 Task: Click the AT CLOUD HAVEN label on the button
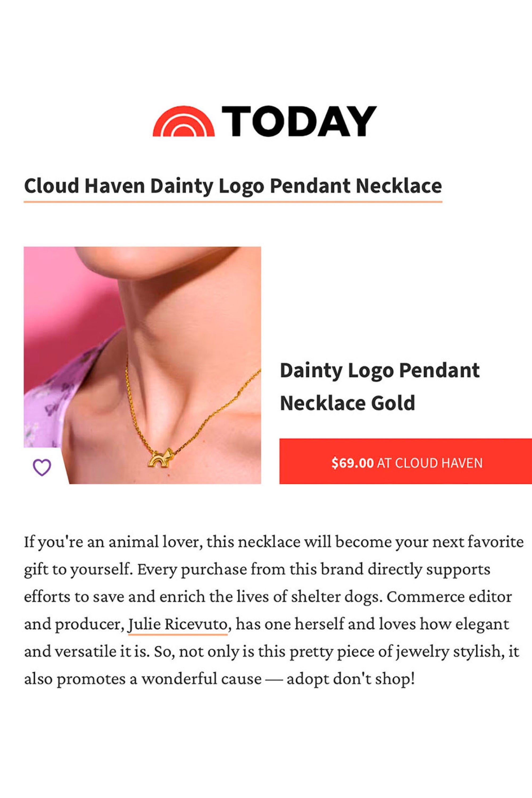(x=430, y=463)
